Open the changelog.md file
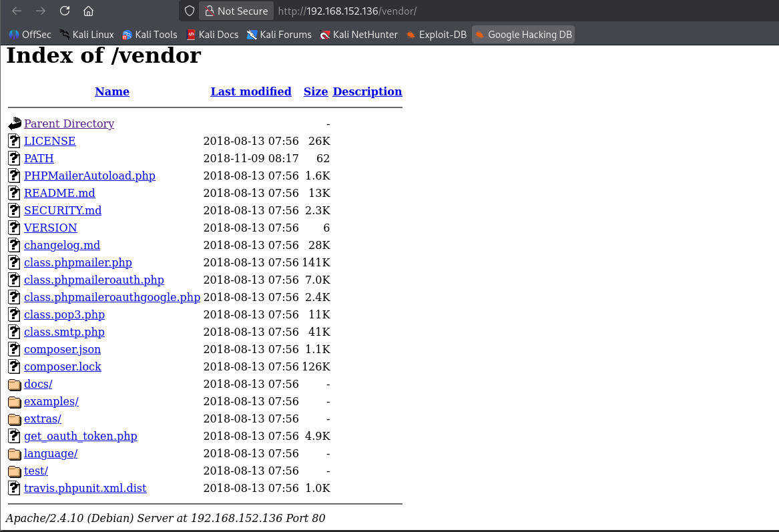This screenshot has height=532, width=779. point(61,245)
